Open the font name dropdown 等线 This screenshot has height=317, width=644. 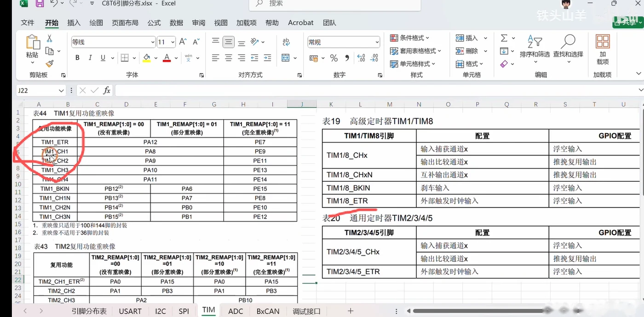(x=153, y=42)
